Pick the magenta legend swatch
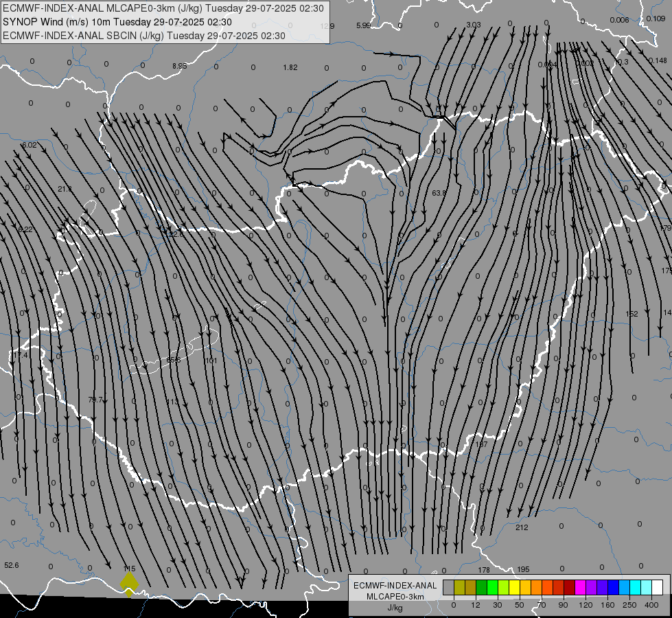The height and width of the screenshot is (618, 672). pyautogui.click(x=580, y=588)
